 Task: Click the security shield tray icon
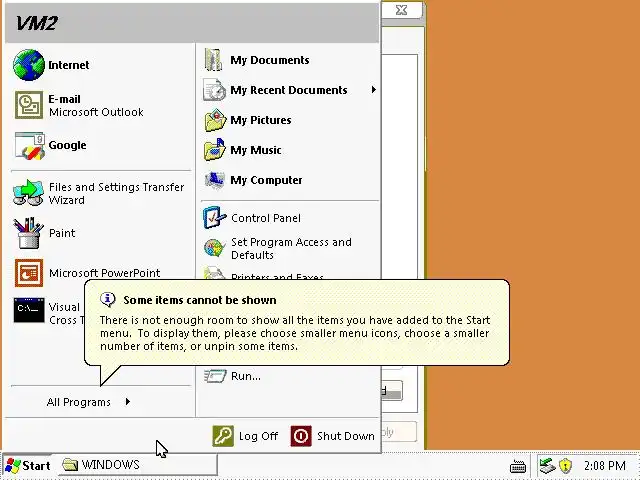click(x=565, y=466)
